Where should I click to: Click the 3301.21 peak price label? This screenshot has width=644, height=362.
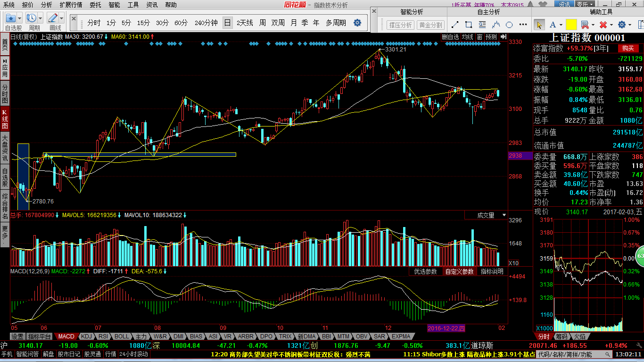click(395, 49)
